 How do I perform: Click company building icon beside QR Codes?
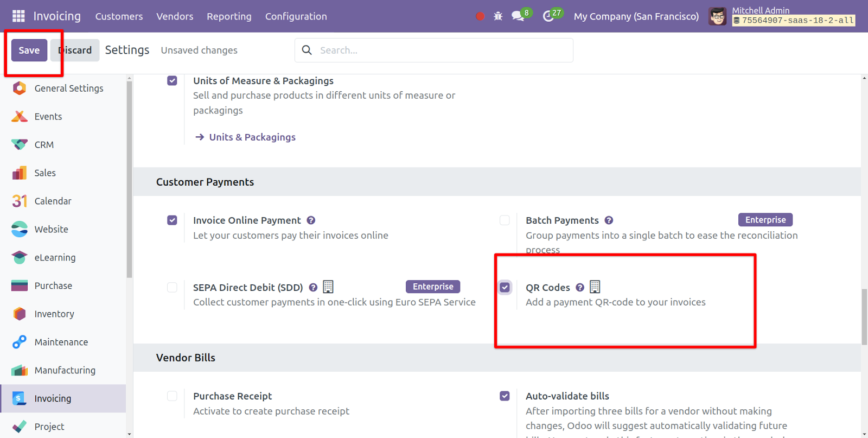coord(595,287)
